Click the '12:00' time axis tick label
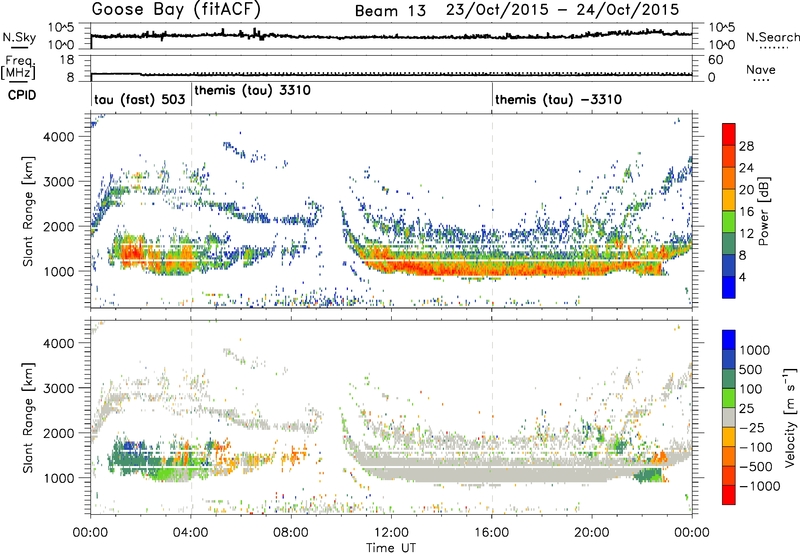Image resolution: width=800 pixels, height=554 pixels. point(391,533)
